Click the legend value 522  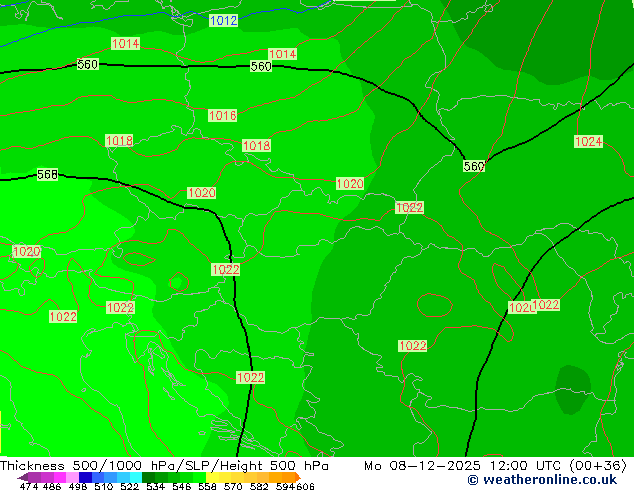click(129, 486)
